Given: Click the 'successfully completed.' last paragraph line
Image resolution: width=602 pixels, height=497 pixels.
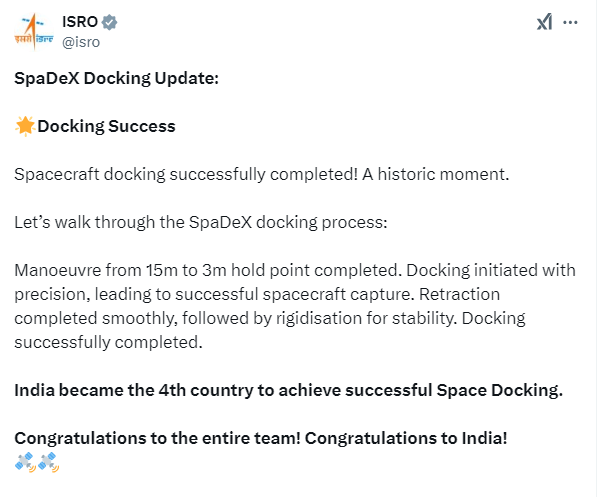Looking at the screenshot, I should 108,342.
